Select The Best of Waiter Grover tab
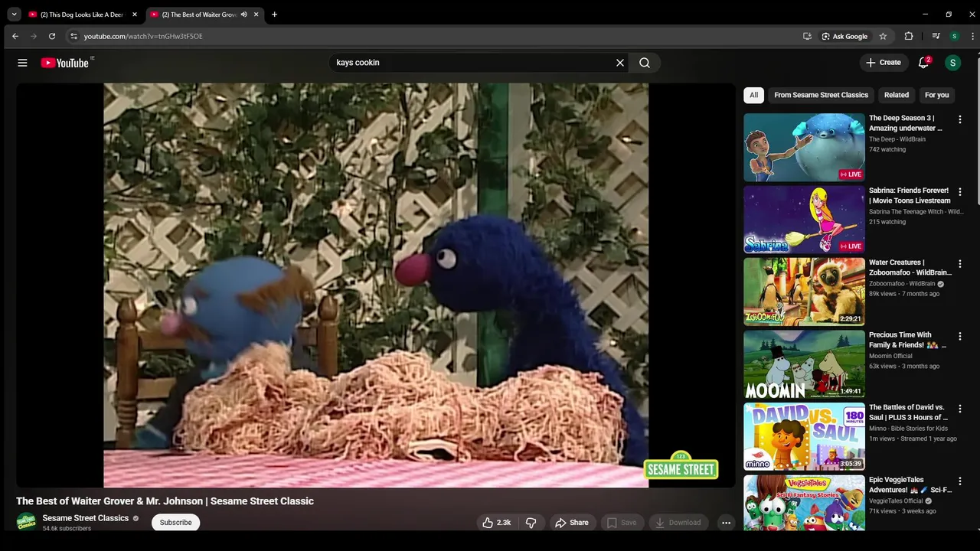The image size is (980, 551). tap(198, 15)
